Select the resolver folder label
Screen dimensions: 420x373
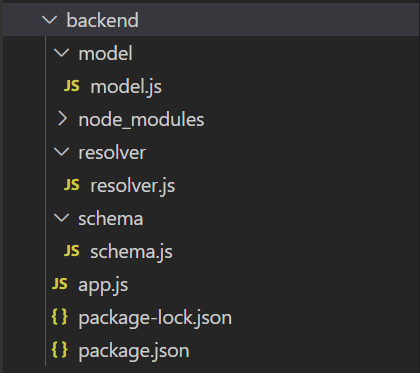(x=112, y=153)
